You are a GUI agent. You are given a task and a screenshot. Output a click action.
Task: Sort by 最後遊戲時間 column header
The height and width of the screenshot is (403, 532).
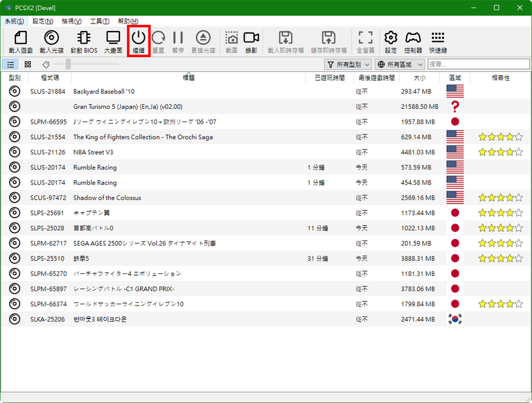(x=376, y=78)
